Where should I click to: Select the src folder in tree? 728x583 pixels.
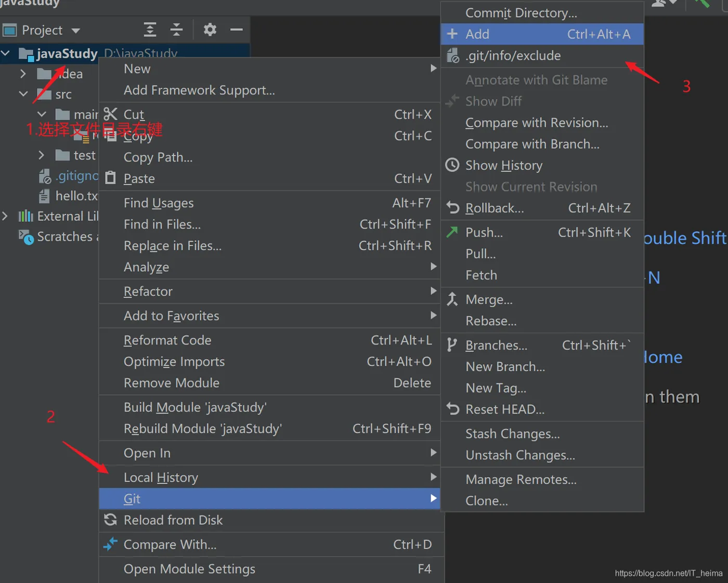63,95
